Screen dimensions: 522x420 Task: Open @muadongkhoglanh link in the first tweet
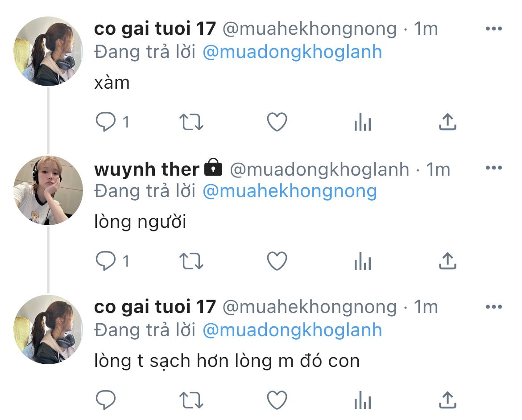click(x=292, y=52)
